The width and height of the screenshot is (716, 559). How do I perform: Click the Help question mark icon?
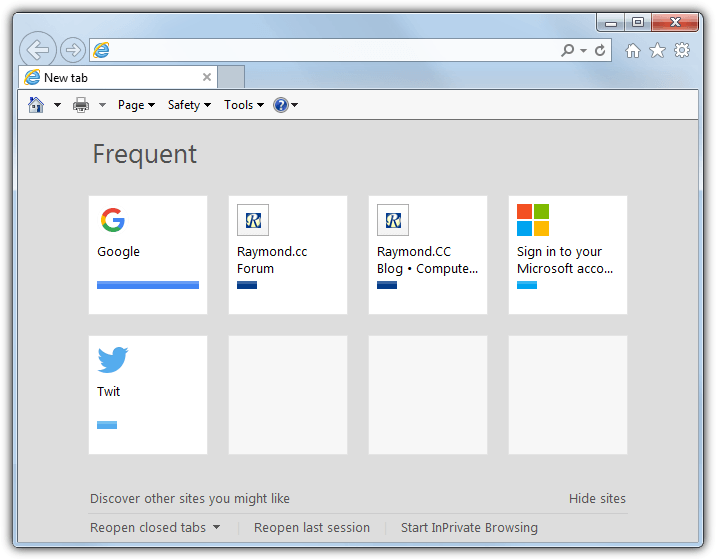point(281,105)
